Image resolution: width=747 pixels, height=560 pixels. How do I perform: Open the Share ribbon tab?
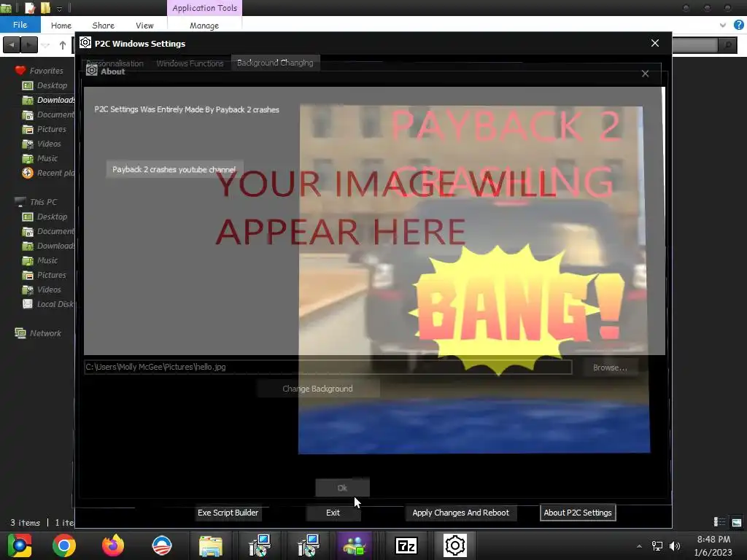point(103,26)
